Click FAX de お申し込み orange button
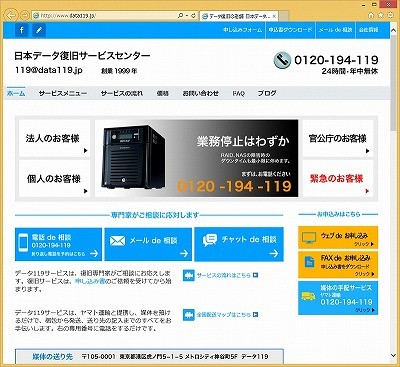The height and width of the screenshot is (367, 400). (338, 265)
